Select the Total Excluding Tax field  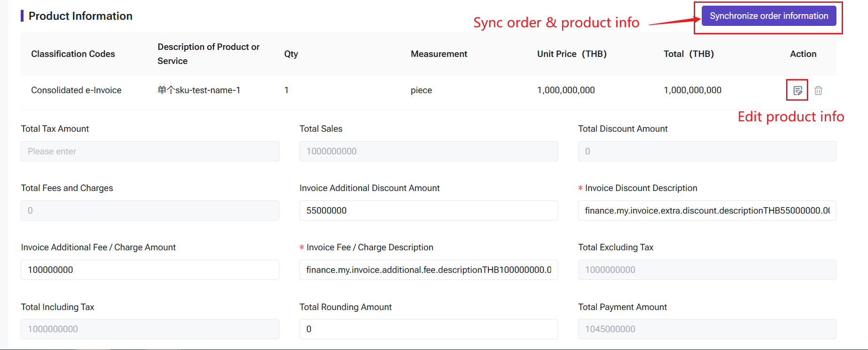click(x=706, y=270)
